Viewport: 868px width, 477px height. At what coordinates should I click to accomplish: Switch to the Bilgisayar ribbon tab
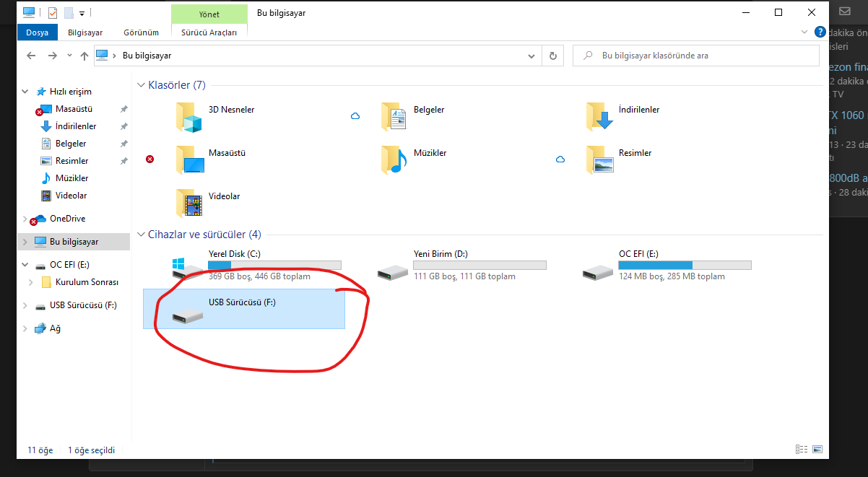(85, 32)
